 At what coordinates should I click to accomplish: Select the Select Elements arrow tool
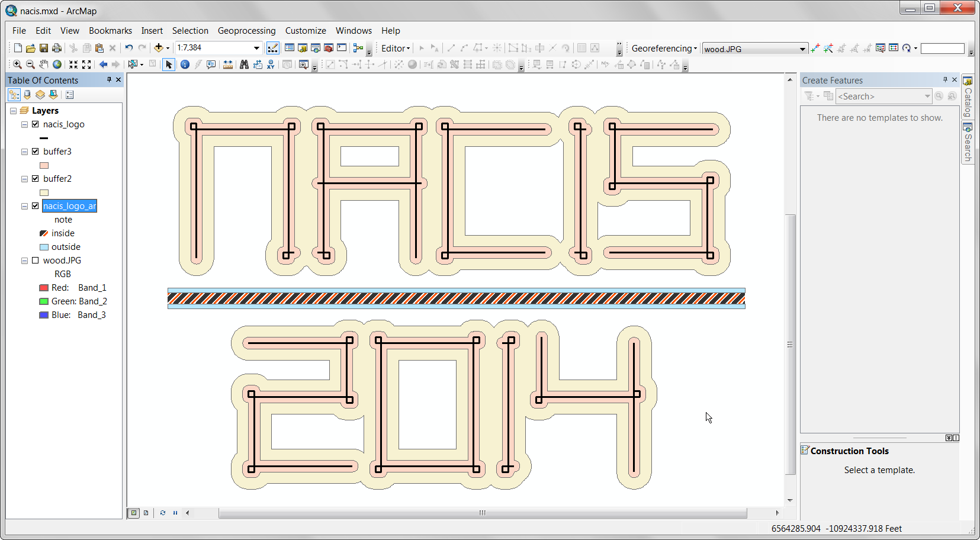coord(169,64)
